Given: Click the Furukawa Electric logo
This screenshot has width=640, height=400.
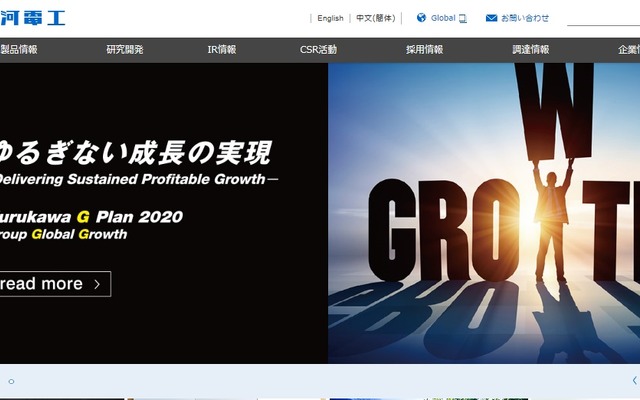Looking at the screenshot, I should tap(33, 18).
